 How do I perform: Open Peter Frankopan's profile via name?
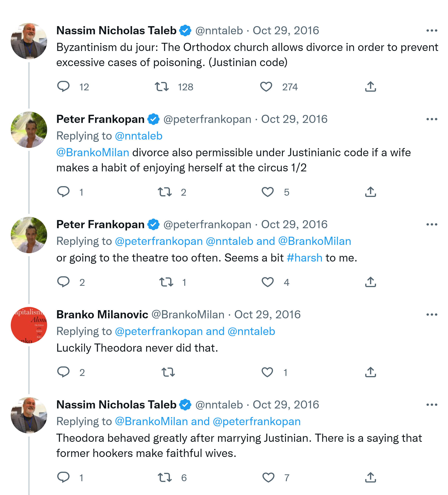(x=100, y=119)
